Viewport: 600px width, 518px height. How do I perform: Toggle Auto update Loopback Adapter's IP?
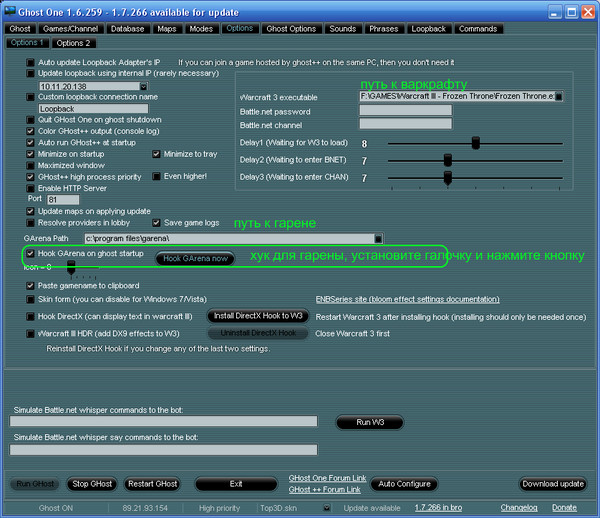pos(30,62)
